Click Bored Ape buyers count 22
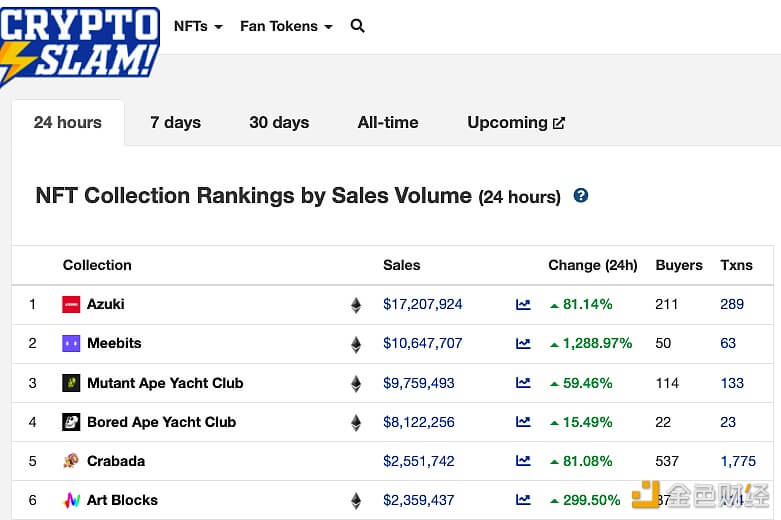The image size is (781, 520). click(663, 422)
